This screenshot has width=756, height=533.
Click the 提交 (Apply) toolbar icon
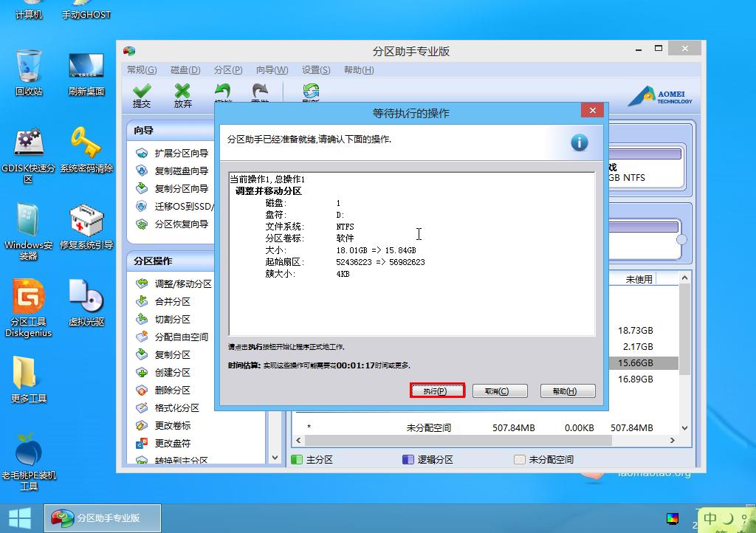pos(141,95)
